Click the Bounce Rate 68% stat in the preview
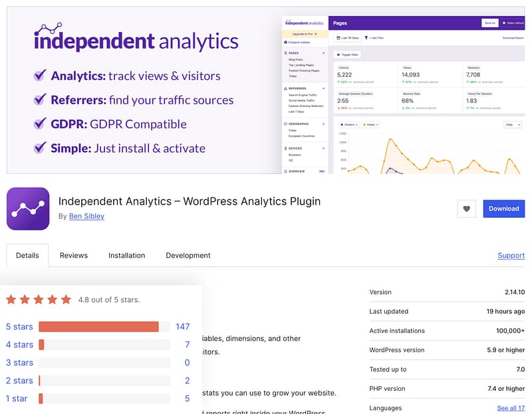 click(x=430, y=101)
